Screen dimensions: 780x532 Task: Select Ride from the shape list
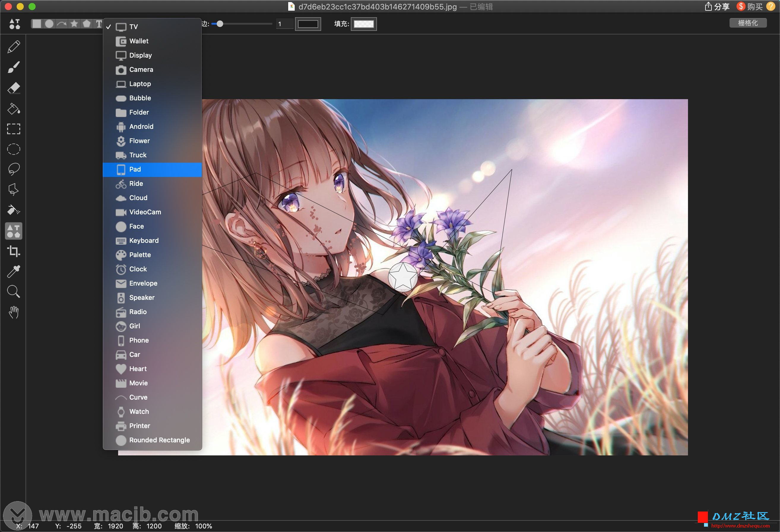coord(152,183)
